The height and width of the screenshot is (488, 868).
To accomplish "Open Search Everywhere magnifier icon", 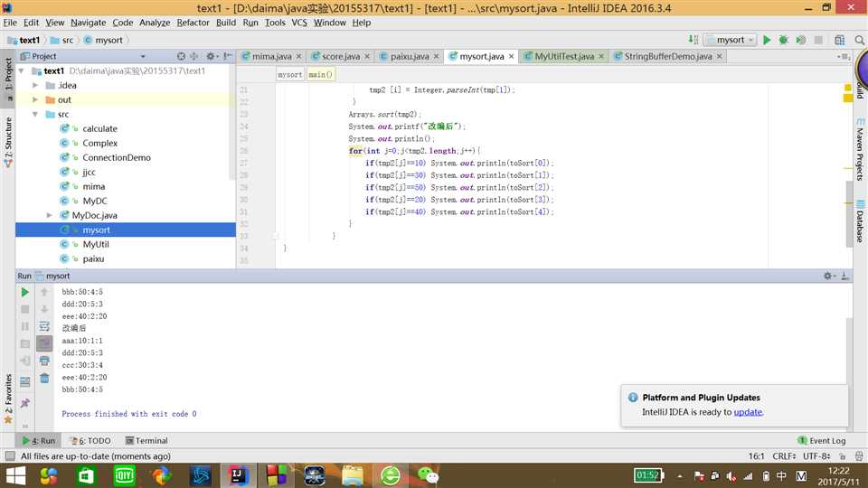I will [x=859, y=40].
